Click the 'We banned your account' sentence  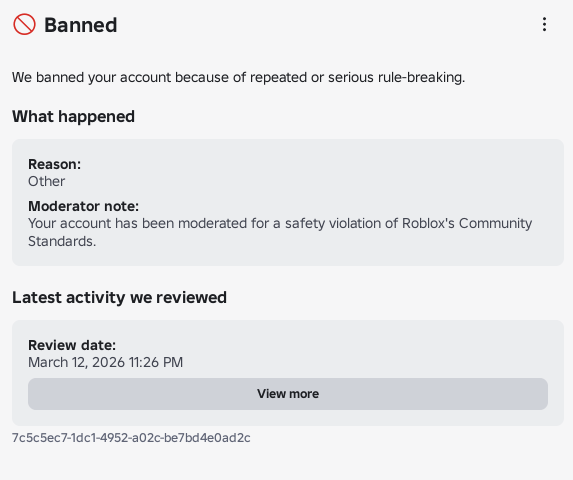[x=238, y=77]
